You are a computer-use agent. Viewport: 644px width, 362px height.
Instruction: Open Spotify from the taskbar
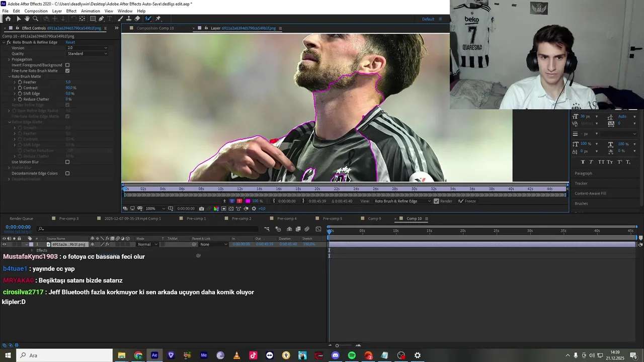click(x=352, y=355)
